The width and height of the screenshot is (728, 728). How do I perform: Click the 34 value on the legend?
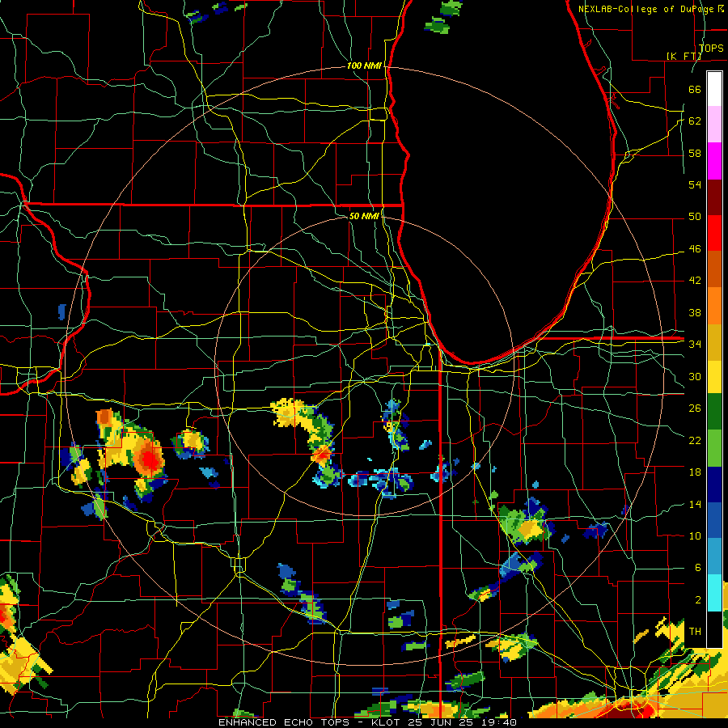point(695,344)
